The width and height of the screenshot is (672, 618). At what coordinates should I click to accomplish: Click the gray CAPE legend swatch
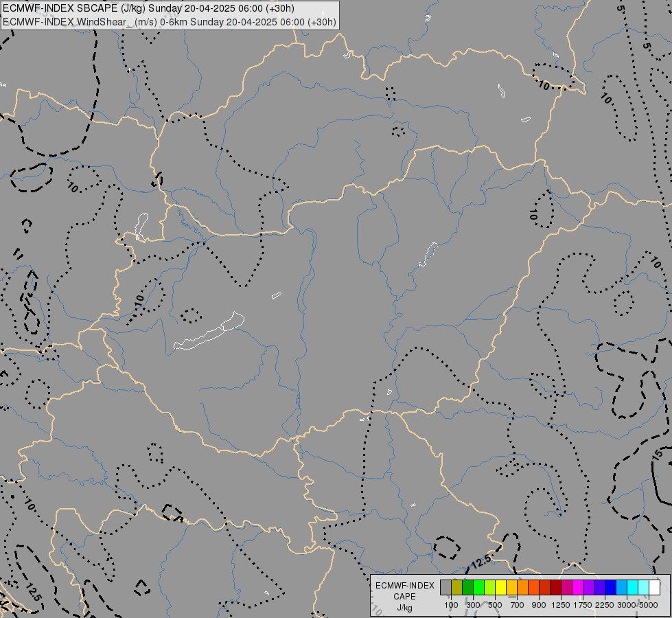[445, 588]
